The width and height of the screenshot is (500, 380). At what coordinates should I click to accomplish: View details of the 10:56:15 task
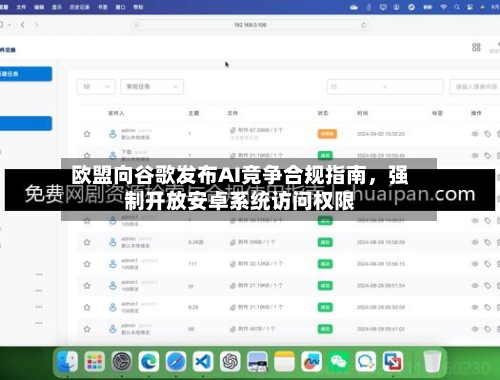[x=475, y=264]
